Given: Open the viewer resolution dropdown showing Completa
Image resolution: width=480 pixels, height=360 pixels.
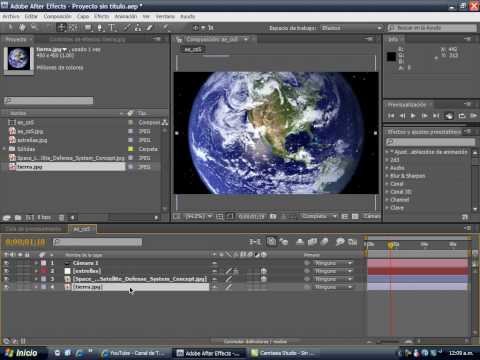Looking at the screenshot, I should pos(319,217).
